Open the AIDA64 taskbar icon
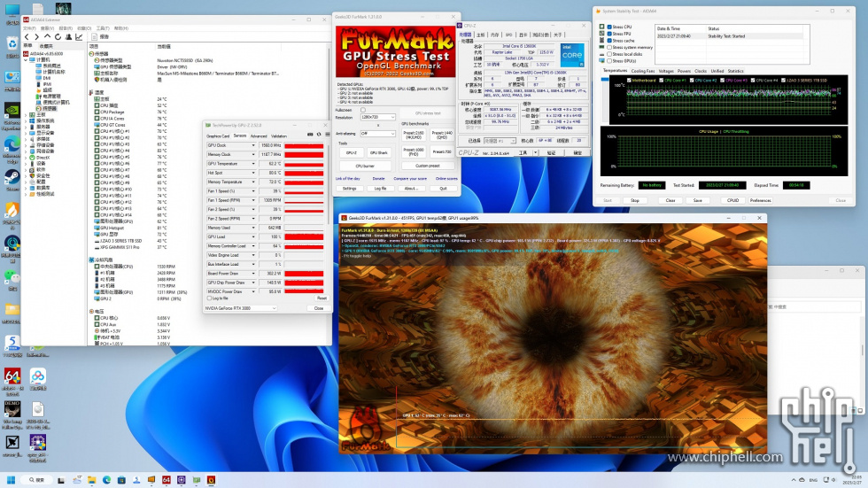Screen dimensions: 868x488 tap(167, 480)
